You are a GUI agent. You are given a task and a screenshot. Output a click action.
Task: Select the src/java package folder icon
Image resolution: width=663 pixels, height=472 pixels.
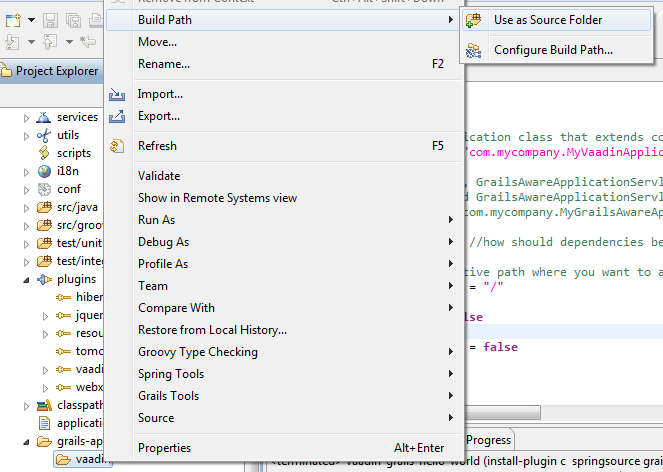coord(44,207)
